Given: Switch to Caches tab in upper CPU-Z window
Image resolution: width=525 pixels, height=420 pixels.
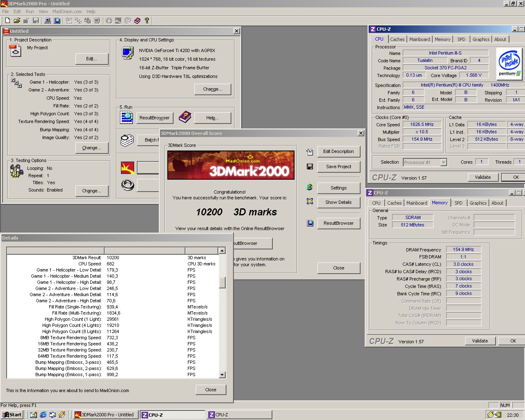Looking at the screenshot, I should coord(397,39).
